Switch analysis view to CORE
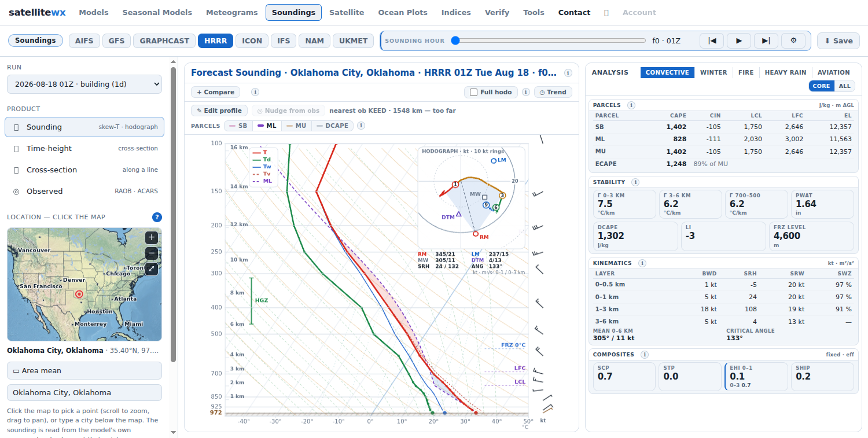This screenshot has width=868, height=438. click(822, 86)
